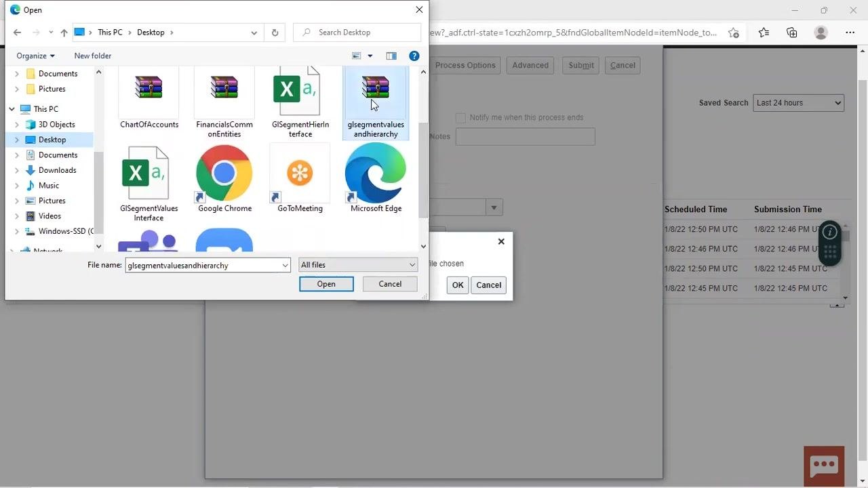Open file dialog help
This screenshot has height=488, width=868.
tap(414, 56)
